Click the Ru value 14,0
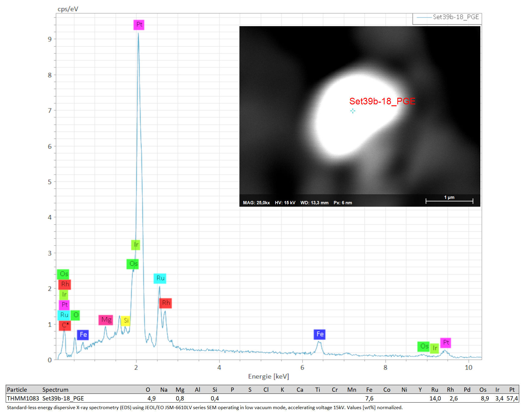The width and height of the screenshot is (524, 420). (435, 398)
